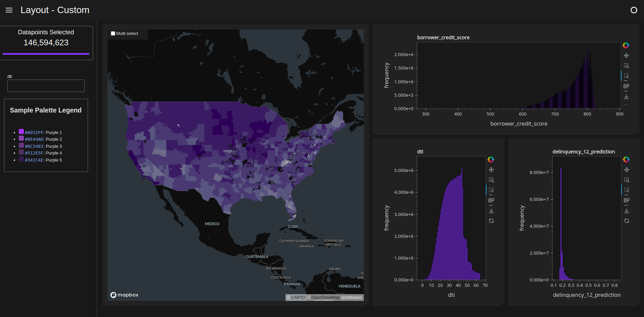Click the busy indicator circle in header
Screen dimensions: 644x317
(634, 10)
